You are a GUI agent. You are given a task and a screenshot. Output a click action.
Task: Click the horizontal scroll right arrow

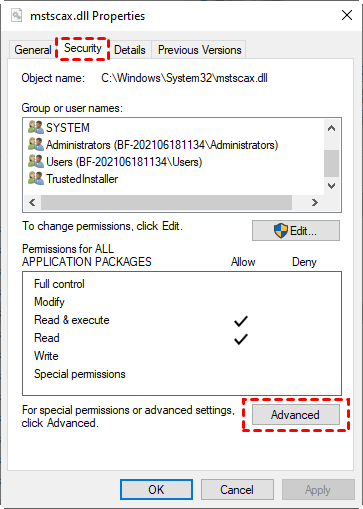pos(315,202)
